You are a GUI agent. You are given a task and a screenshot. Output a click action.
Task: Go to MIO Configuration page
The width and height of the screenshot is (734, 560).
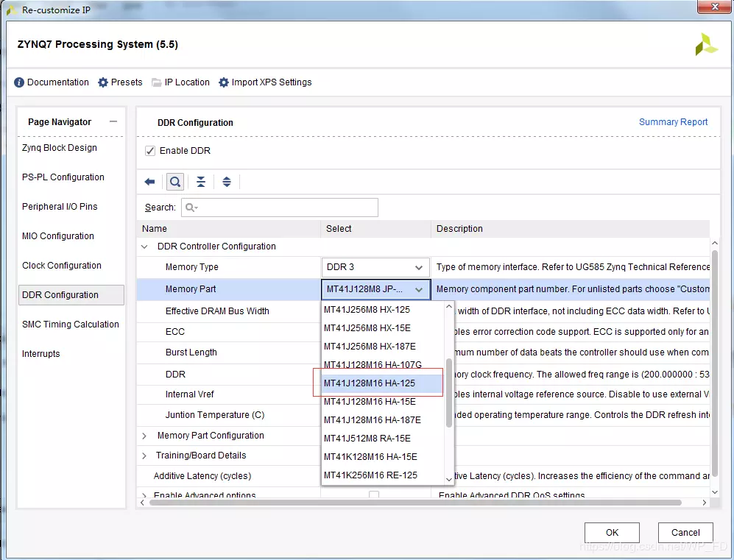(x=58, y=236)
